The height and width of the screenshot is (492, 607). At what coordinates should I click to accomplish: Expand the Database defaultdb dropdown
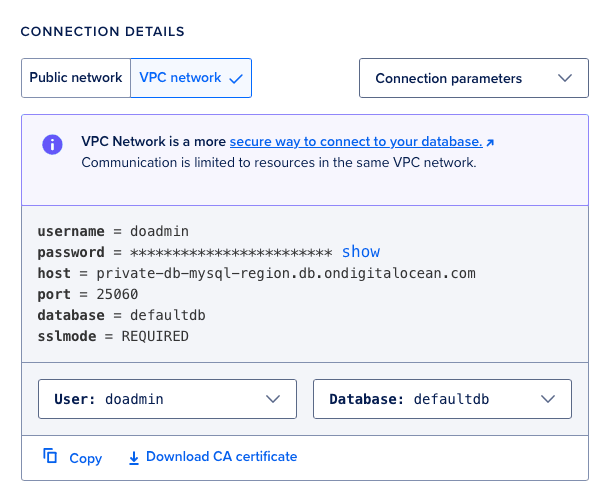click(x=442, y=398)
